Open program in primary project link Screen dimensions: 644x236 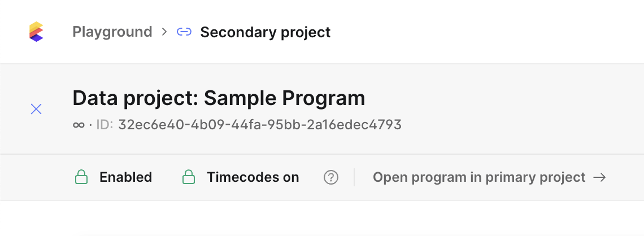[489, 177]
